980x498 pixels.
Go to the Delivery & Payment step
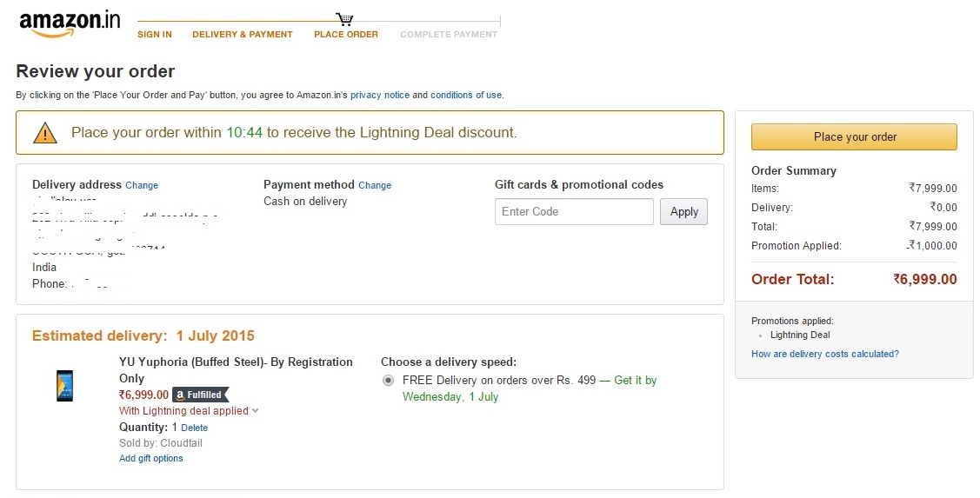[243, 35]
